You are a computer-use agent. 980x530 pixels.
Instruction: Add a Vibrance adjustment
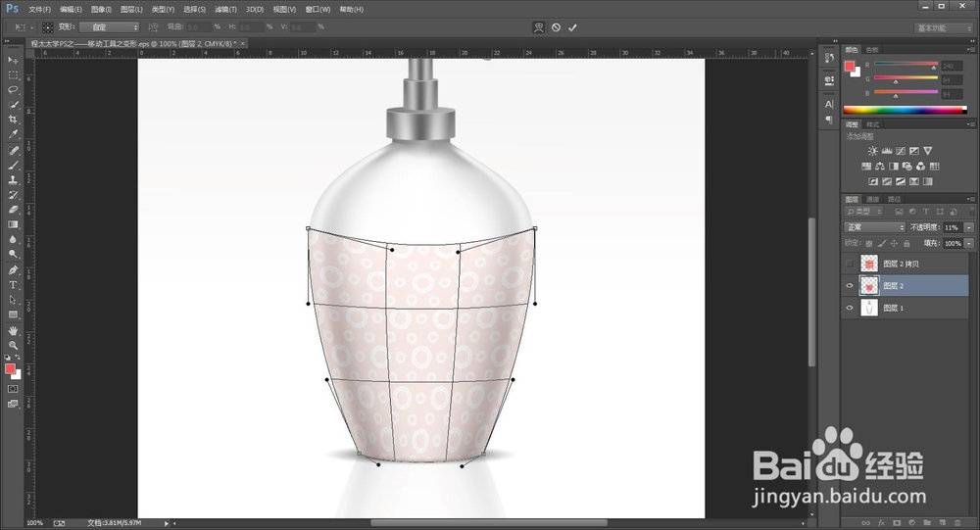(927, 151)
